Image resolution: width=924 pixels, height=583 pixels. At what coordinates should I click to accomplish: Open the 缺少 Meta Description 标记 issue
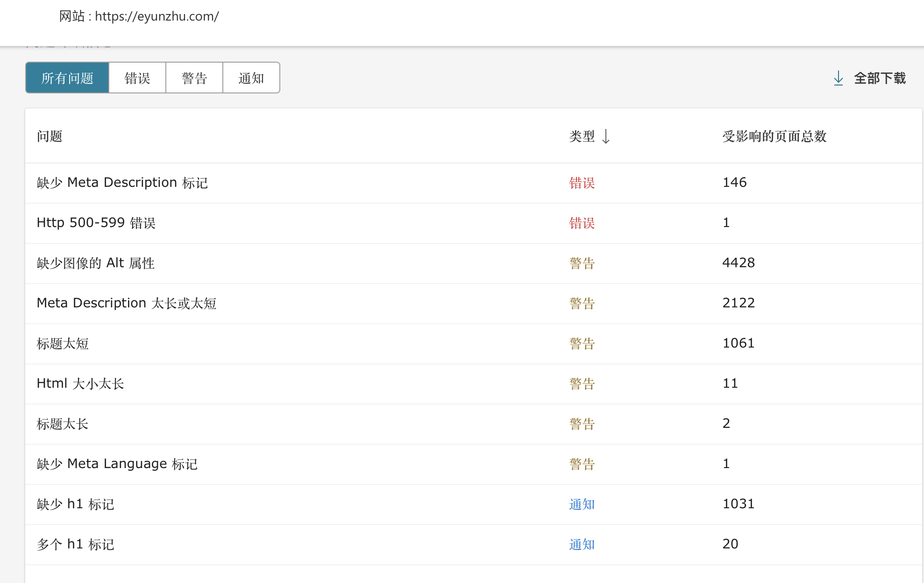tap(122, 183)
